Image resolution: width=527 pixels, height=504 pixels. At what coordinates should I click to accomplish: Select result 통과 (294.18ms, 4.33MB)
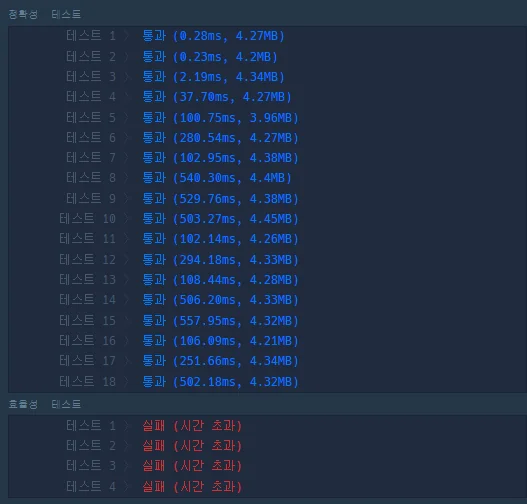pos(220,260)
